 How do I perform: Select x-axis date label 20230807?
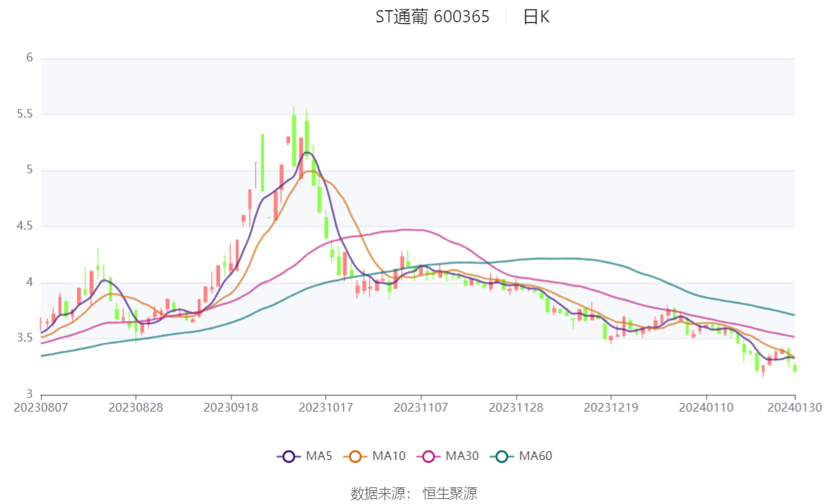pyautogui.click(x=40, y=408)
